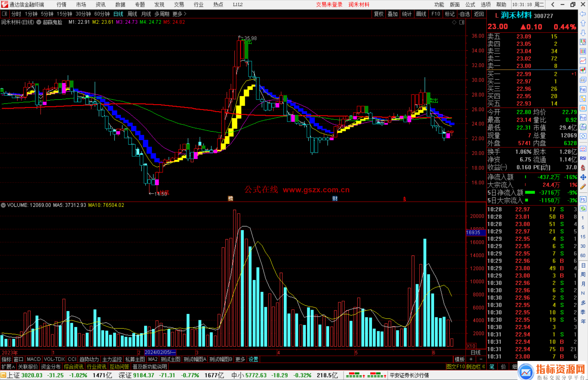This screenshot has width=588, height=380.
Task: Open the candlestick chart icon in sidebar
Action: (583, 70)
